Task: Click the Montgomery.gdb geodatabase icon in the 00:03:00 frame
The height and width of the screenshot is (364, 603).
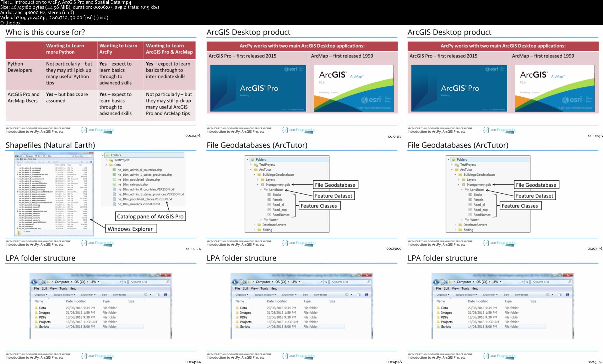Action: tap(263, 185)
